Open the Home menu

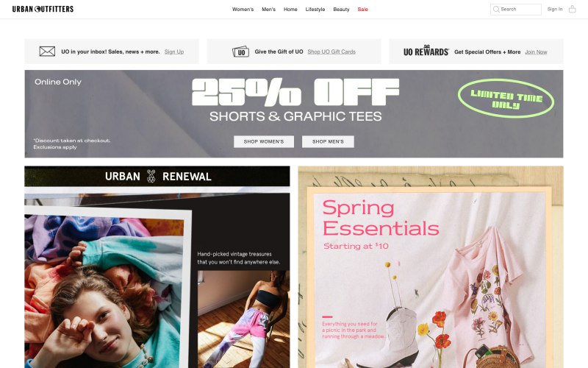coord(290,10)
